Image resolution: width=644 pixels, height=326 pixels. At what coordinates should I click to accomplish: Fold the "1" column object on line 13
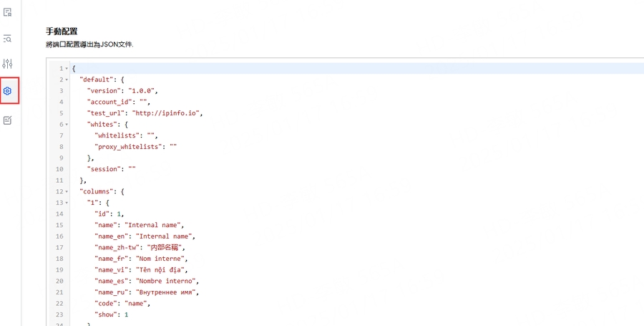(x=67, y=203)
